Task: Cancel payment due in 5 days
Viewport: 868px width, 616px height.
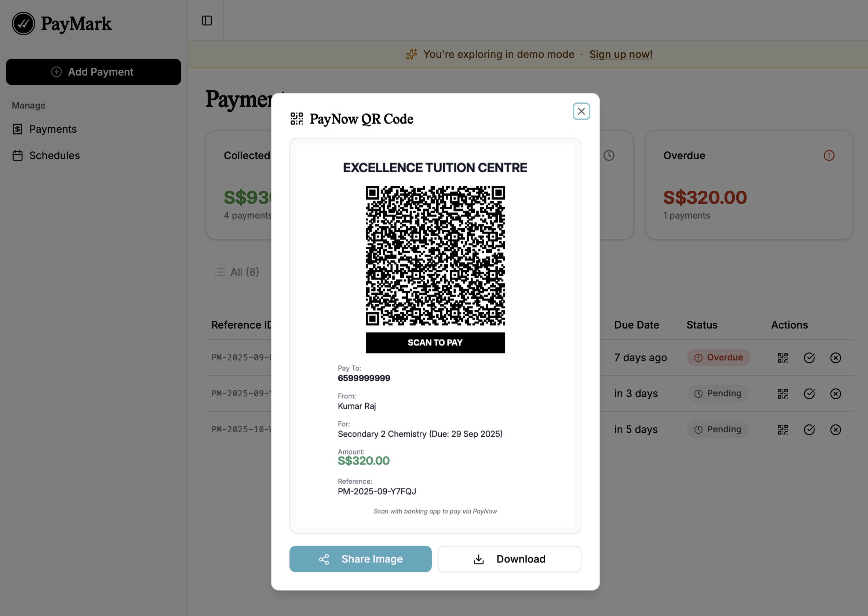Action: (835, 429)
